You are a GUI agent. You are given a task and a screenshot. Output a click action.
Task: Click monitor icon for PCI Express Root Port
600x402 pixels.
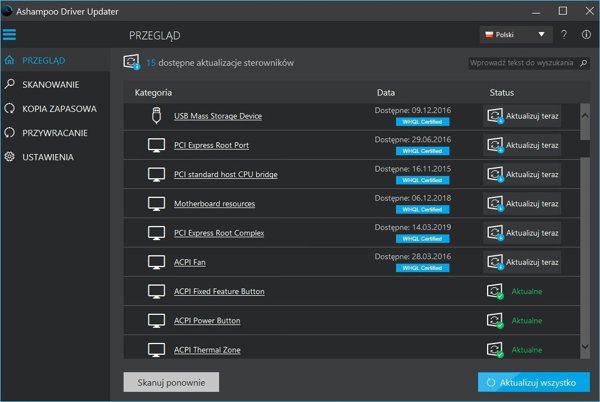156,145
